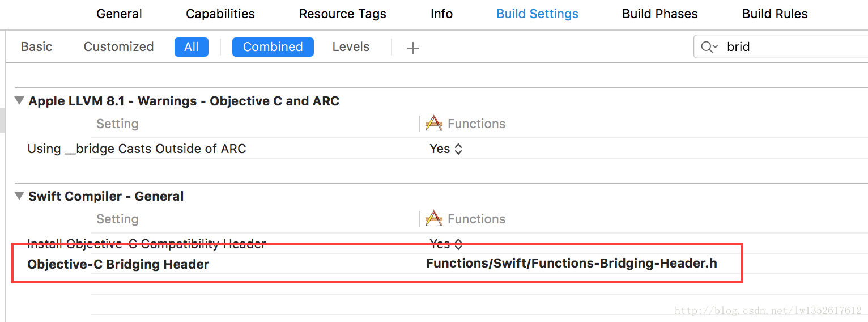Collapse Apple LLVM 8.1 Warnings section
Viewport: 868px width, 322px height.
click(19, 101)
